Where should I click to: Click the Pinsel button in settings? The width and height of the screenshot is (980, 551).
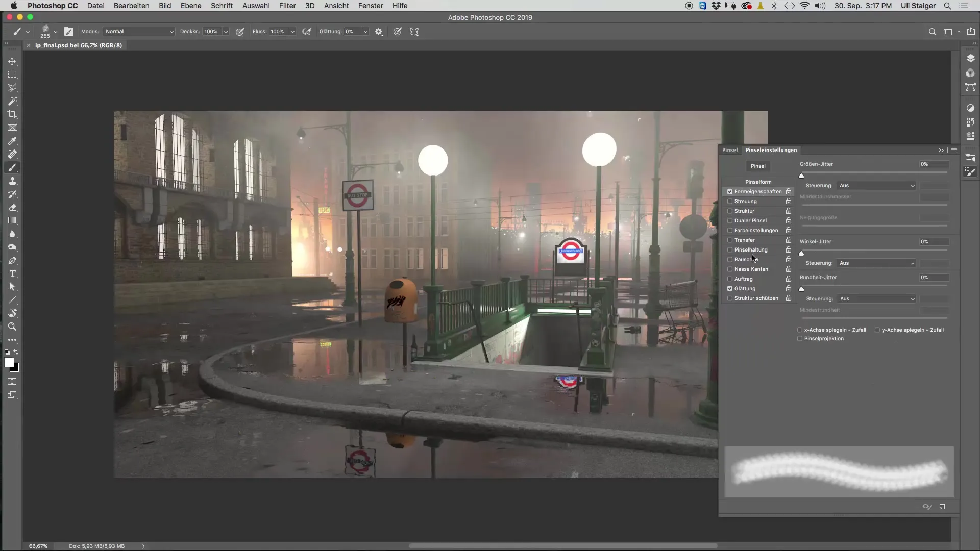coord(758,166)
